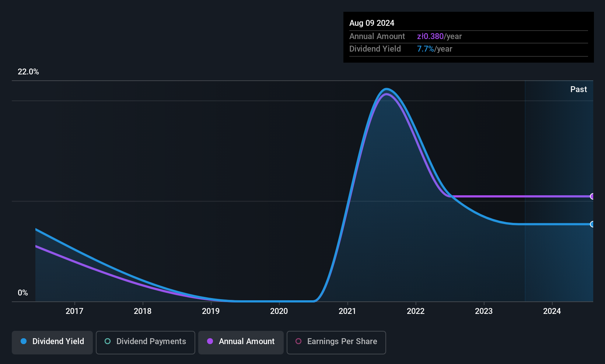Click the 2018 x-axis label

tap(143, 311)
